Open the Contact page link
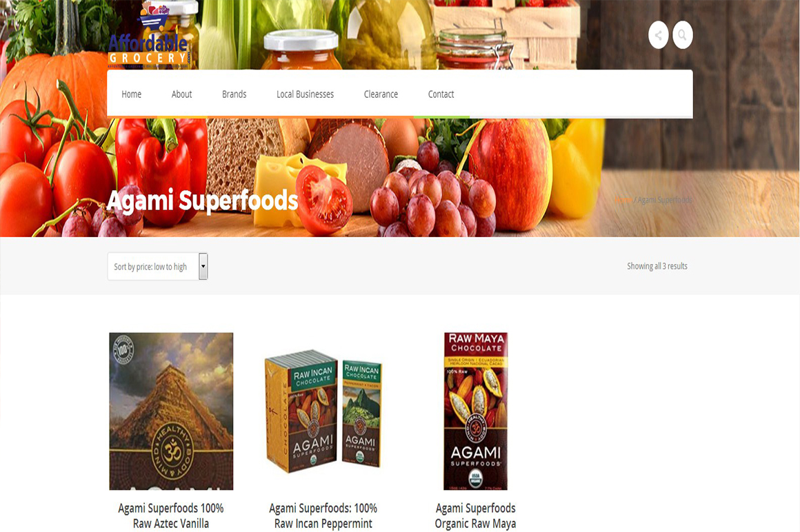Viewport: 800px width, 532px height. [x=441, y=94]
